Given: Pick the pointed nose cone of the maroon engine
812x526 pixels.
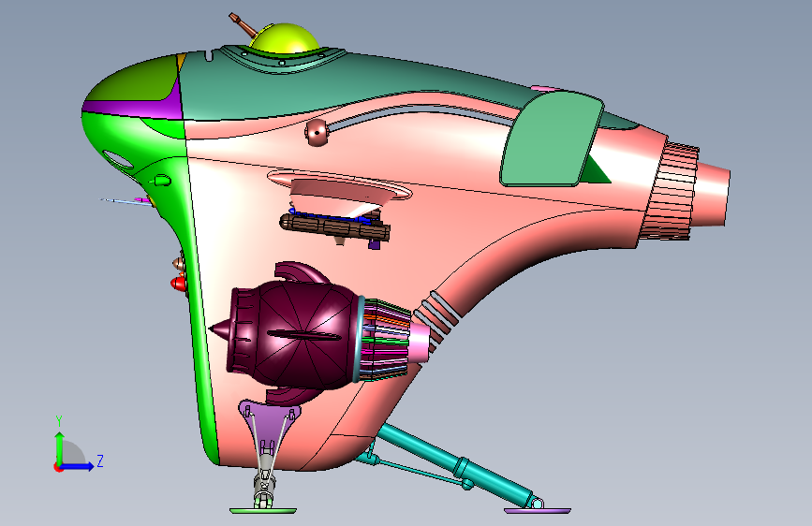Looking at the screenshot, I should (219, 329).
